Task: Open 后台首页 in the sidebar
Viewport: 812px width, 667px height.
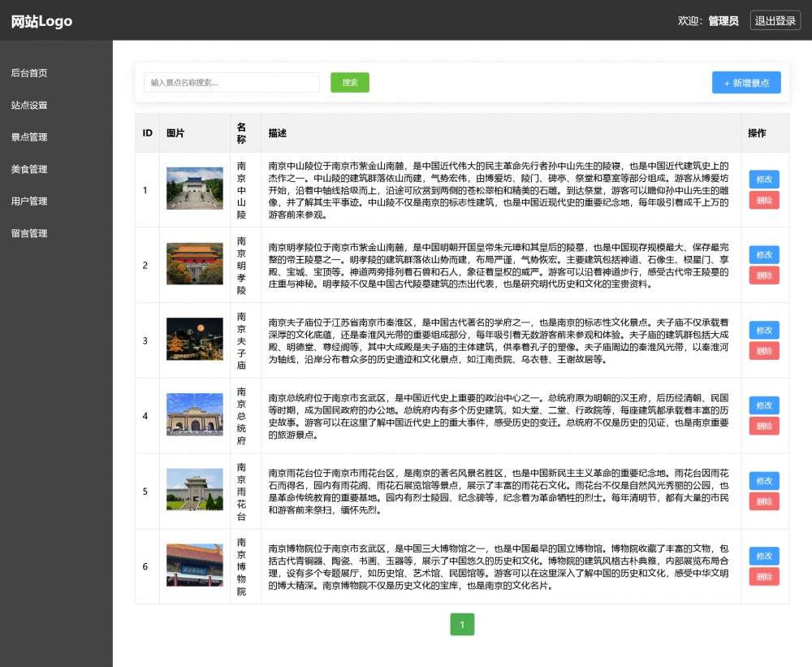Action: tap(29, 73)
